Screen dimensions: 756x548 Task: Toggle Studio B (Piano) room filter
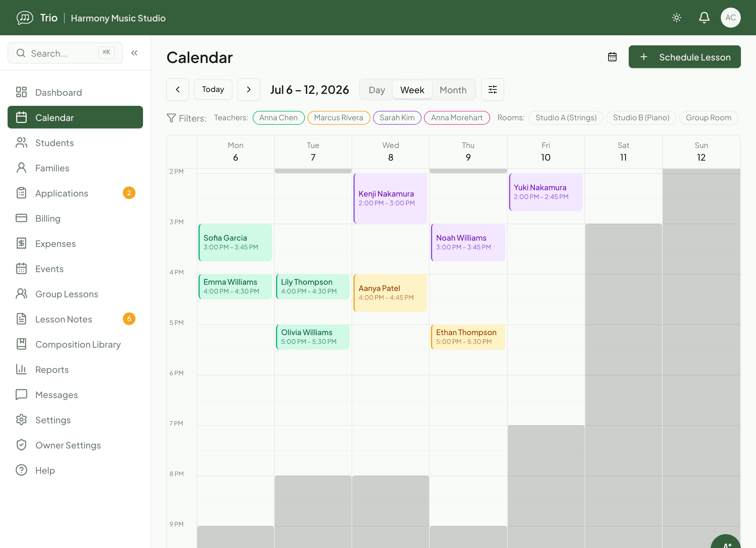641,118
